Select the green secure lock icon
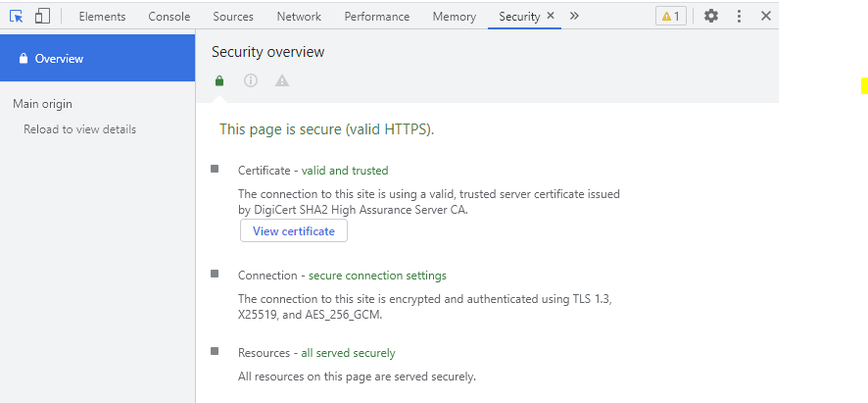The image size is (868, 403). [x=219, y=81]
